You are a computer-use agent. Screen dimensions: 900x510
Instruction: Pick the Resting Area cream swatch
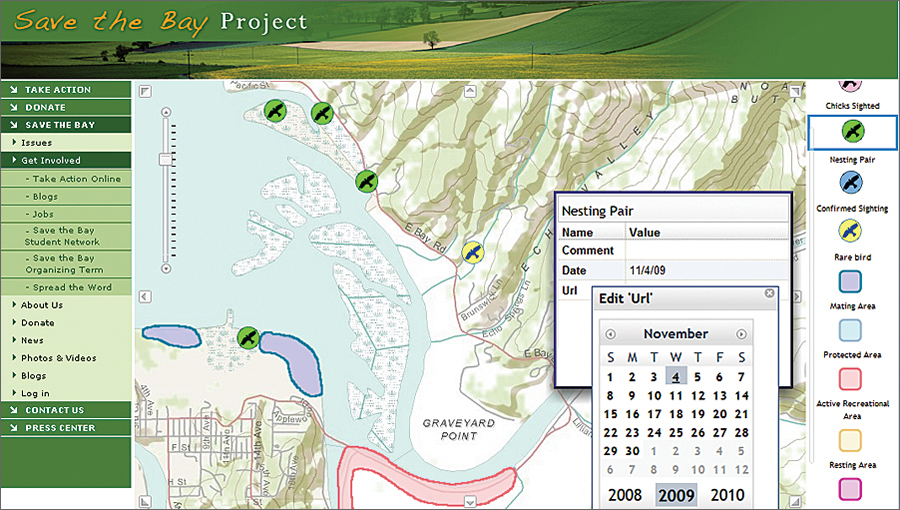tap(850, 441)
